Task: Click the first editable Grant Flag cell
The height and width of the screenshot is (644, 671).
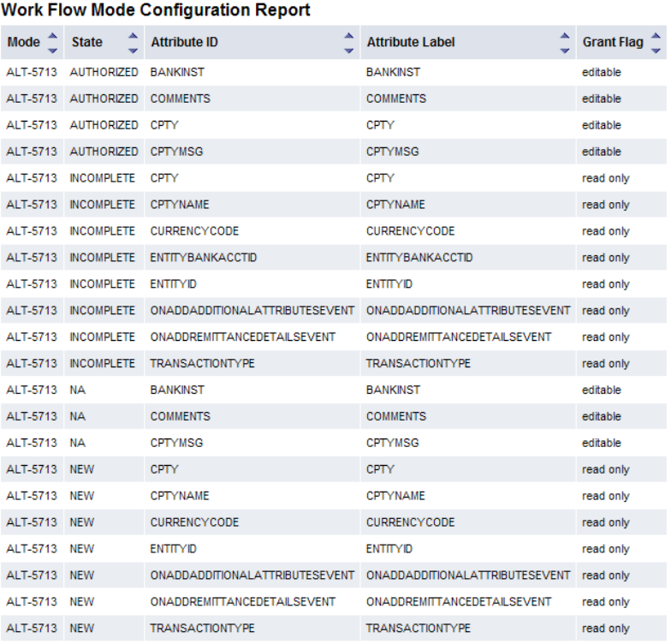Action: click(x=602, y=73)
